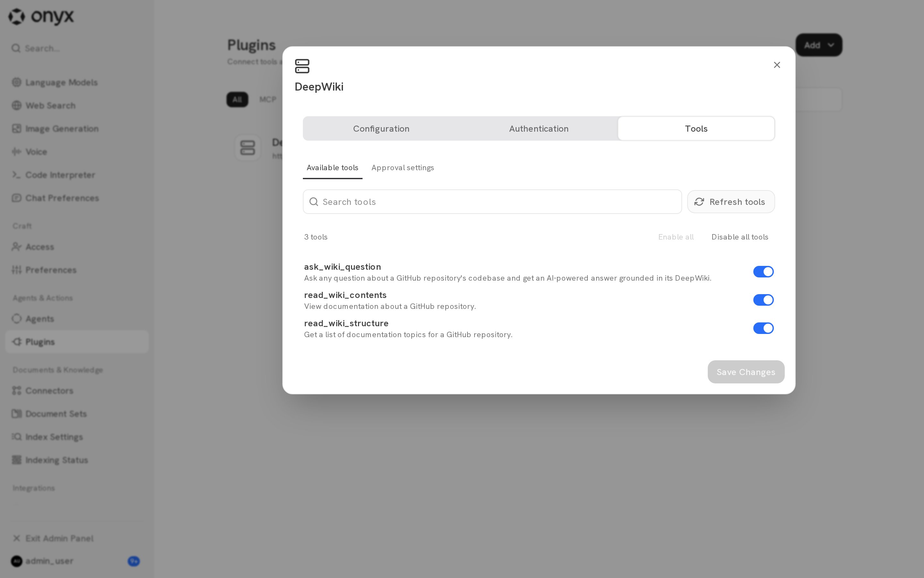Click the magnifier icon in Search tools field
Screen dimensions: 924x578
click(x=313, y=202)
